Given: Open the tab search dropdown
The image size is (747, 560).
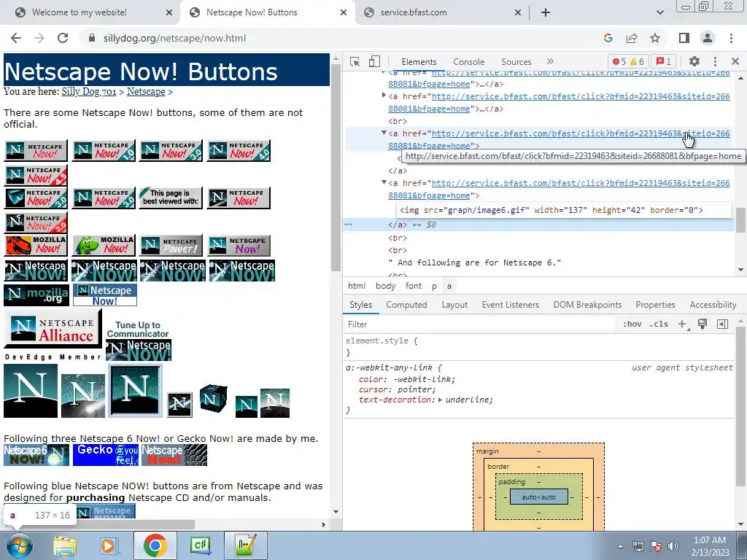Looking at the screenshot, I should 659,12.
